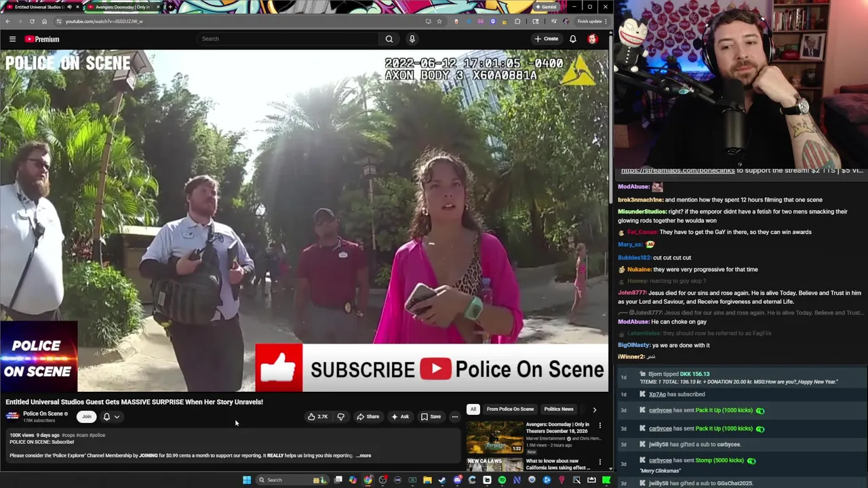Image resolution: width=868 pixels, height=488 pixels.
Task: Open Discord from the taskbar
Action: click(458, 480)
